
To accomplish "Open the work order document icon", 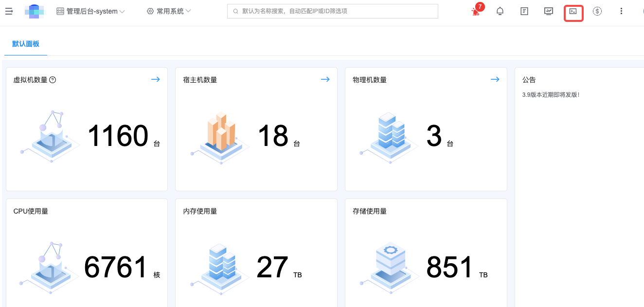I will coord(524,11).
